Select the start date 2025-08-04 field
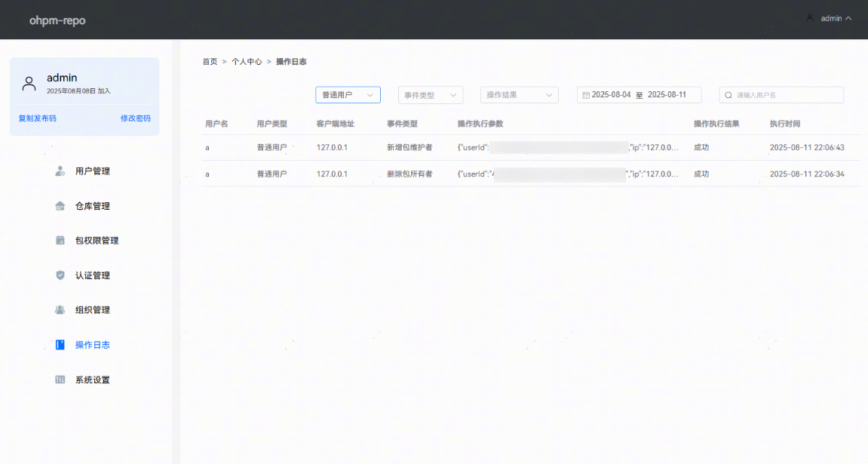The width and height of the screenshot is (868, 464). pyautogui.click(x=611, y=95)
